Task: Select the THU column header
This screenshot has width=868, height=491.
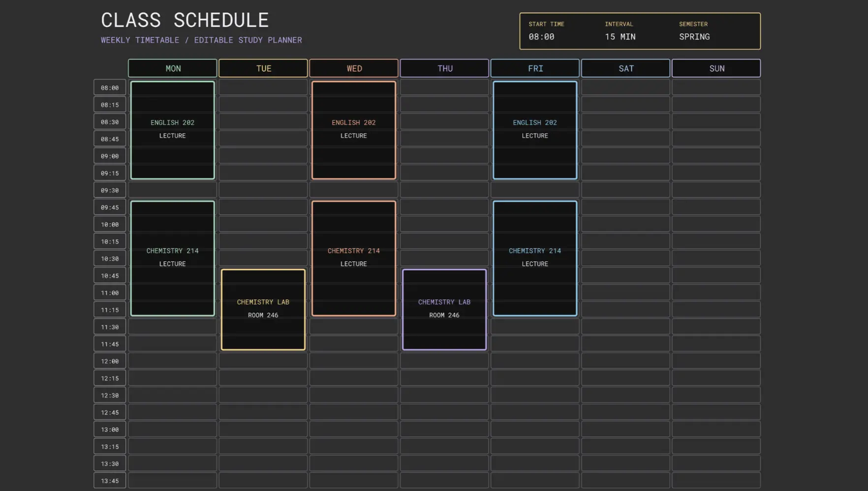Action: click(x=444, y=68)
